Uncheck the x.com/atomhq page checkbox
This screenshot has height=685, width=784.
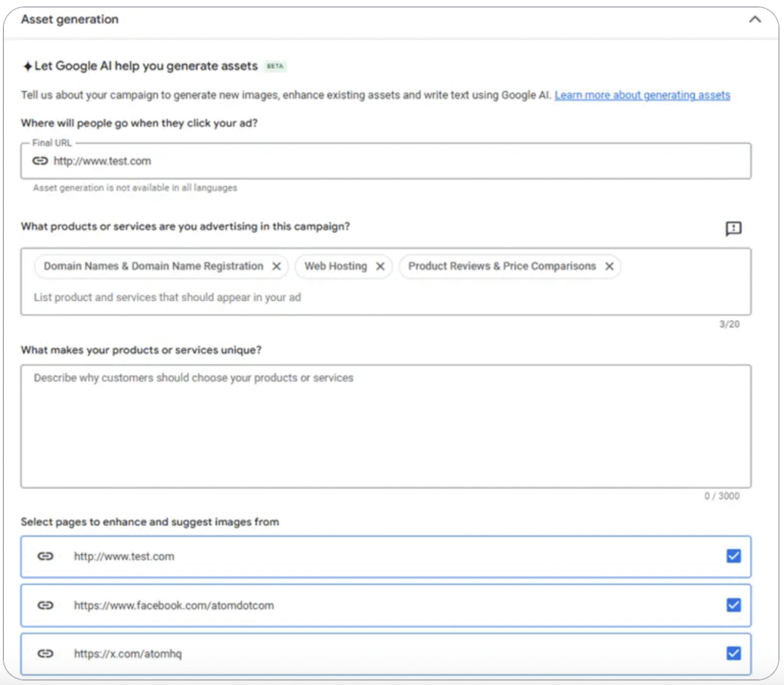click(x=733, y=653)
